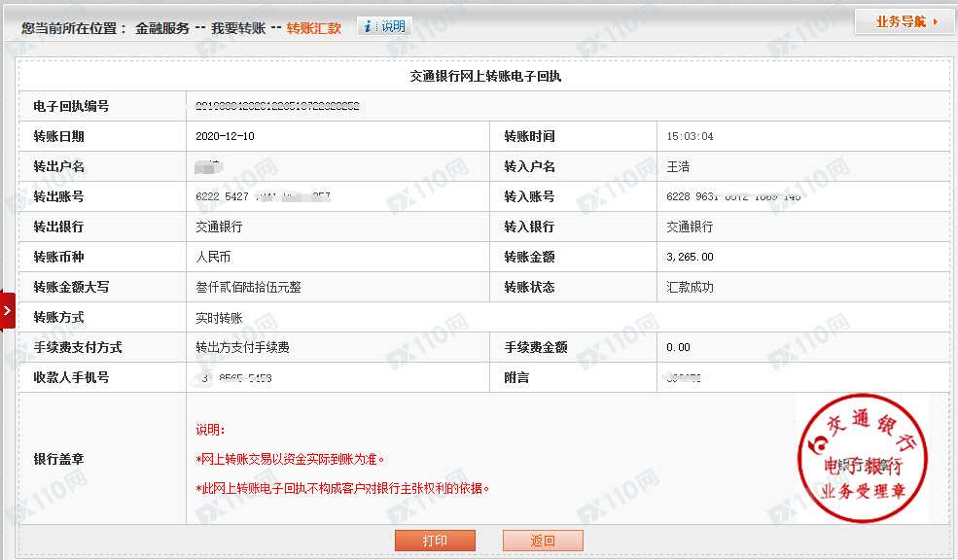Screen dimensions: 958x560
Task: Click the red 交通银行 stamp seal
Action: click(862, 459)
